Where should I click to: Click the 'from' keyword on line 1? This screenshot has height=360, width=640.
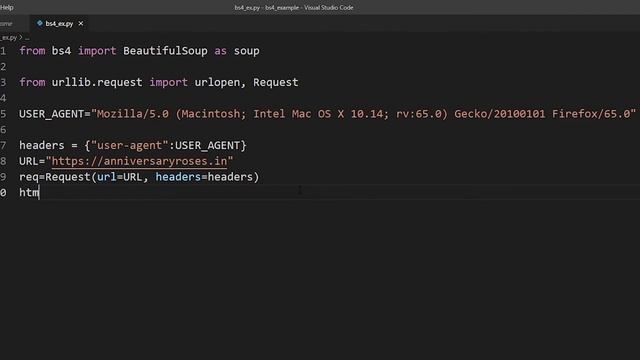click(x=32, y=51)
